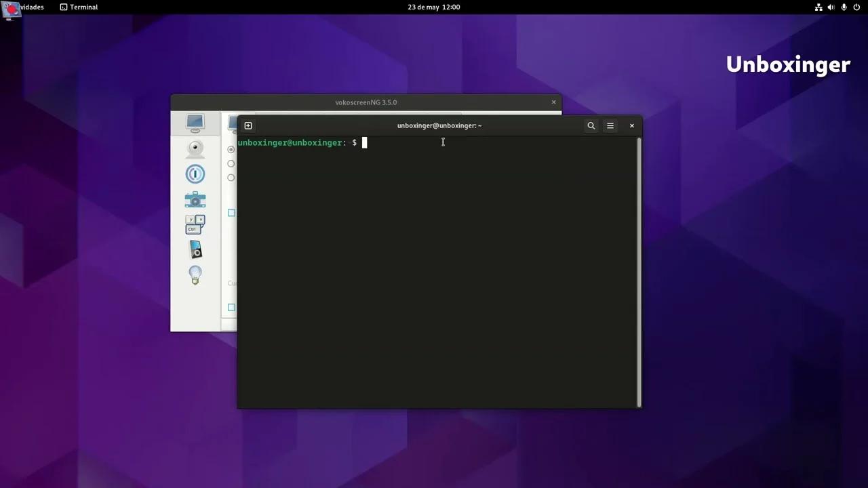Image resolution: width=868 pixels, height=488 pixels.
Task: Open the lightbulb info icon in the sidebar
Action: pyautogui.click(x=195, y=274)
